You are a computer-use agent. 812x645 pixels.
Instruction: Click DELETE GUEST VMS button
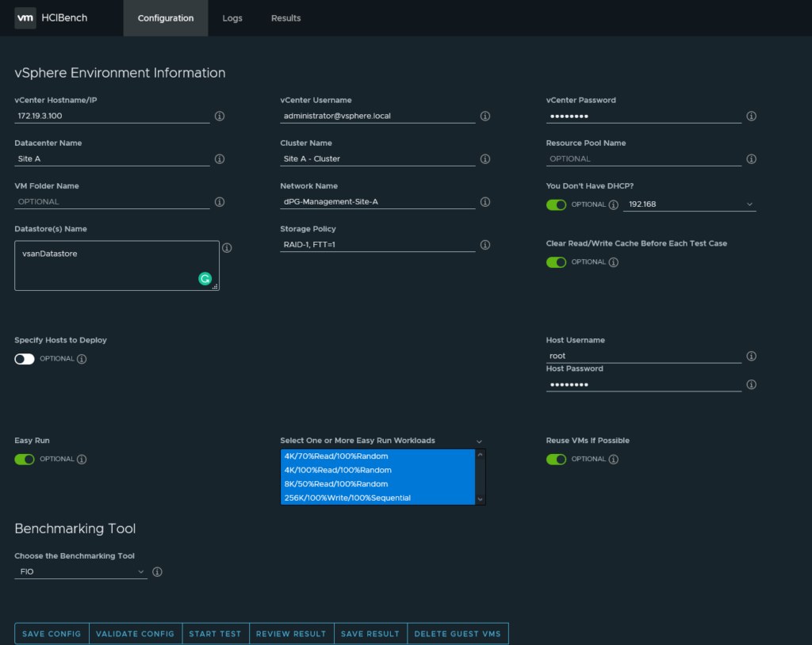(x=458, y=634)
